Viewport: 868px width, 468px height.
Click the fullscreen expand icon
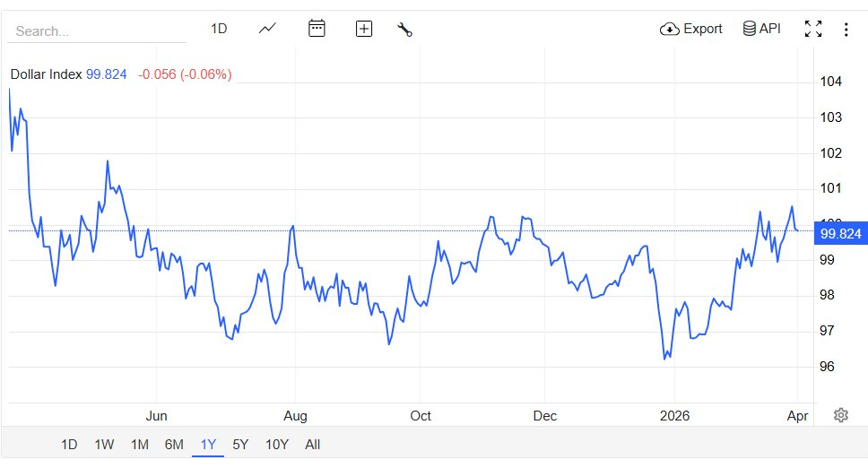click(813, 29)
